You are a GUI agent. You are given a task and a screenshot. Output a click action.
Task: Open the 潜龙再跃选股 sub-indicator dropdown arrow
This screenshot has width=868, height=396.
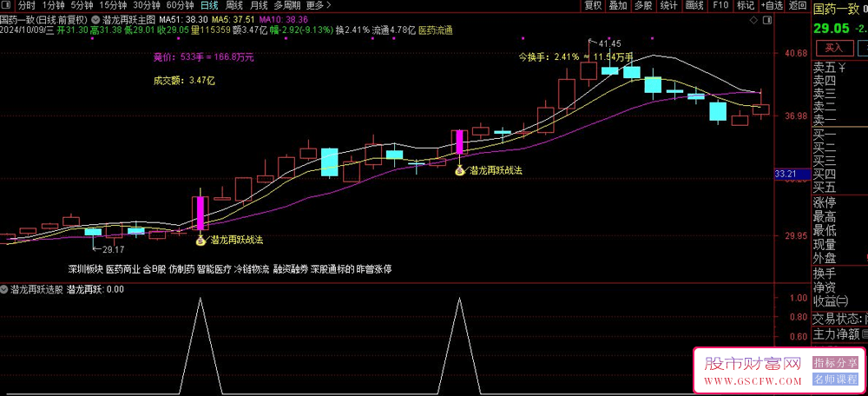click(4, 288)
